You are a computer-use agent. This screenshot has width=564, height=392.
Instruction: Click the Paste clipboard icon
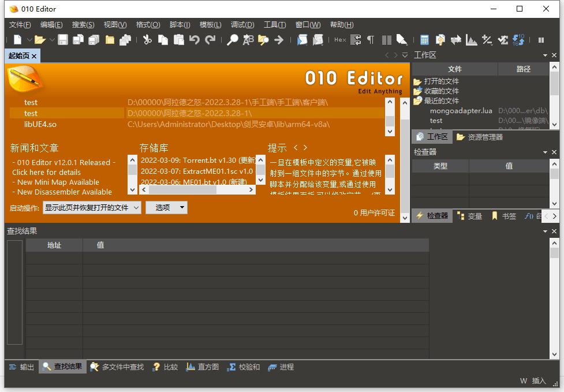pyautogui.click(x=179, y=40)
